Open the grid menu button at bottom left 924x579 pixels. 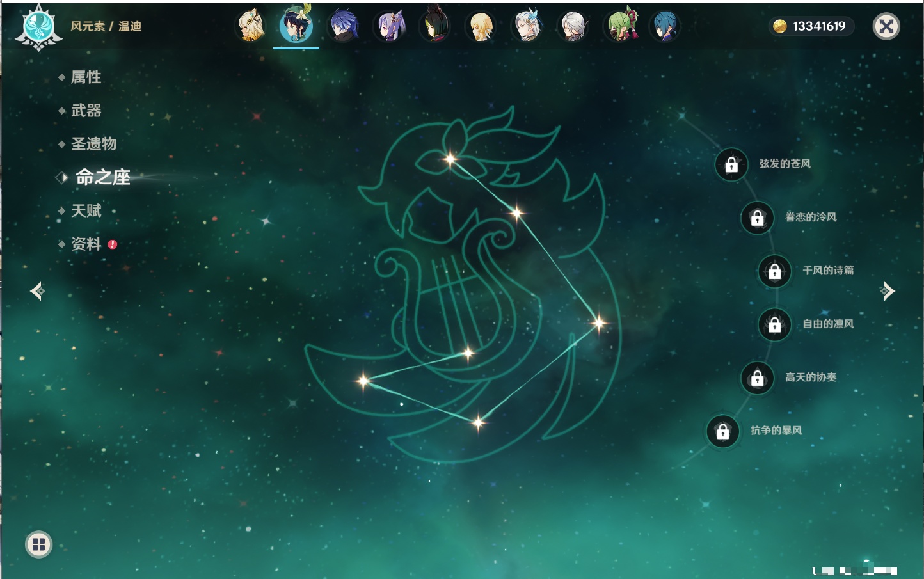(x=38, y=544)
